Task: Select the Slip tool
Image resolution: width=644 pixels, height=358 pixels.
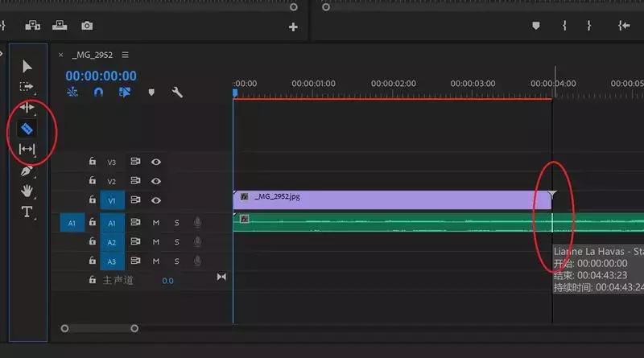Action: pyautogui.click(x=27, y=149)
